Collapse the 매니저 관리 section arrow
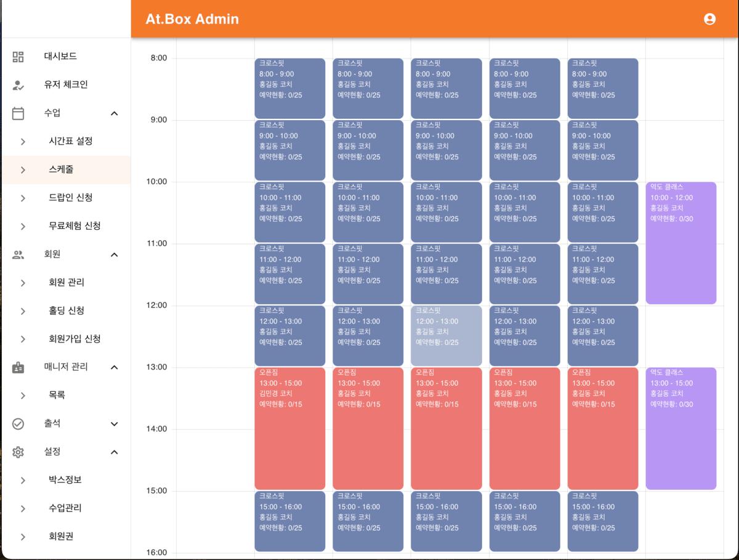The height and width of the screenshot is (560, 739). pos(114,367)
